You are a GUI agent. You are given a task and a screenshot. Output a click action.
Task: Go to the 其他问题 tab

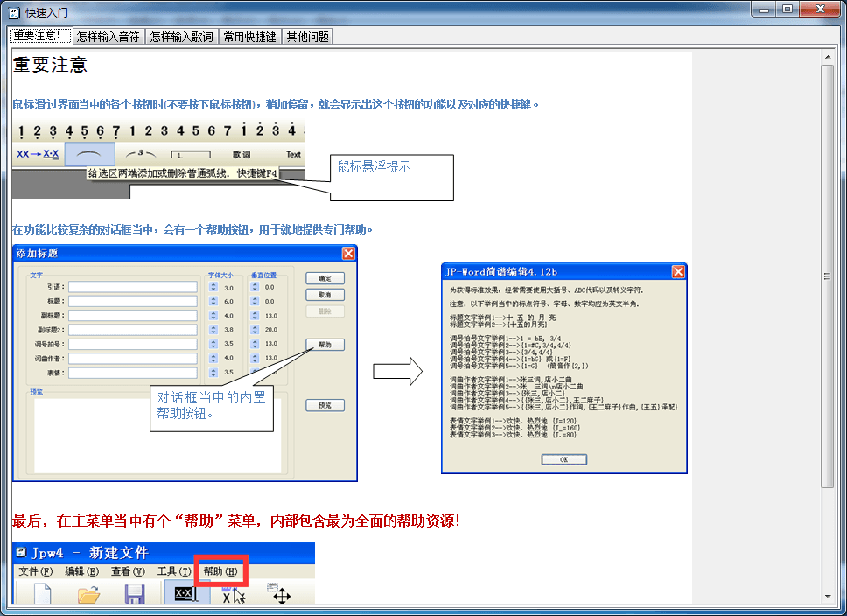click(307, 37)
